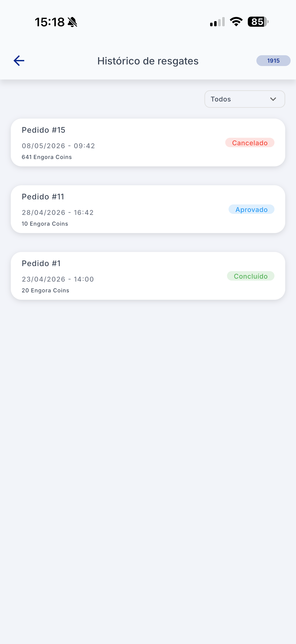The width and height of the screenshot is (296, 644).
Task: Tap the silent mode bell icon
Action: [x=72, y=22]
